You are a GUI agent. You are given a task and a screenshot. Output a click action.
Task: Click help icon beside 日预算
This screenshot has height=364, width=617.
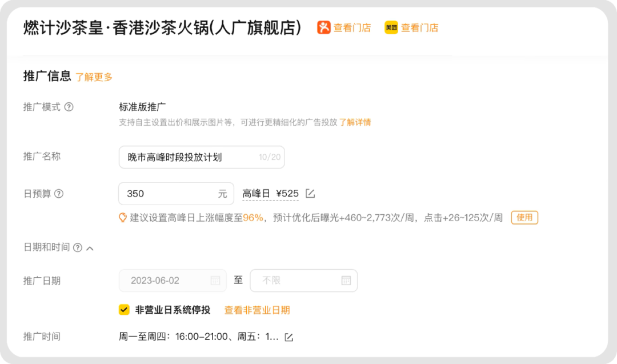pos(58,194)
